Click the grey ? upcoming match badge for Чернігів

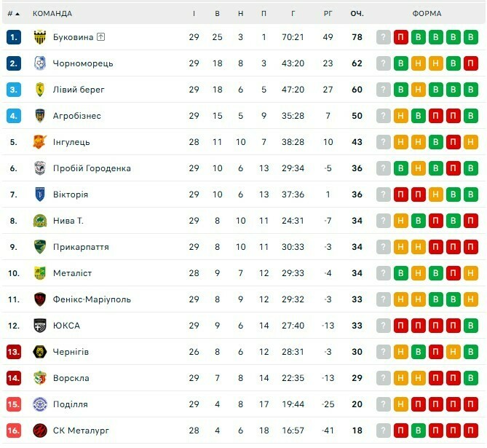coord(383,352)
